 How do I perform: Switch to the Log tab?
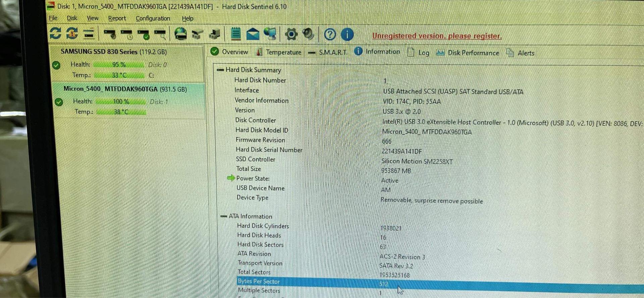pos(418,53)
